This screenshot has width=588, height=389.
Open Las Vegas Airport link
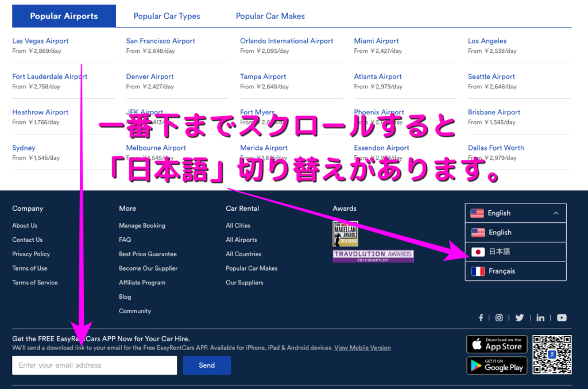click(x=40, y=41)
